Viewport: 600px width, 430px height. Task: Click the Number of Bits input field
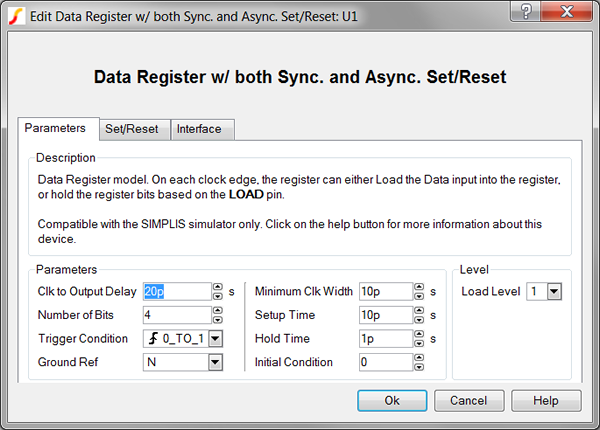tap(175, 315)
